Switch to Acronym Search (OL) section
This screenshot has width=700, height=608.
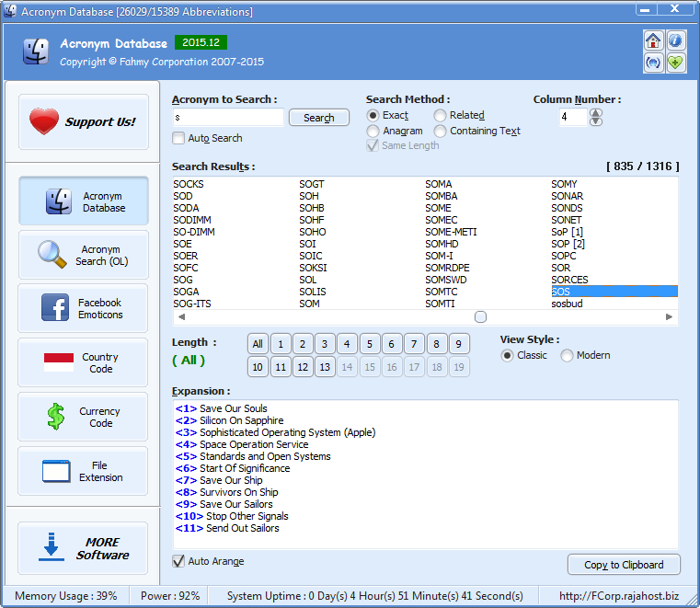tap(84, 255)
